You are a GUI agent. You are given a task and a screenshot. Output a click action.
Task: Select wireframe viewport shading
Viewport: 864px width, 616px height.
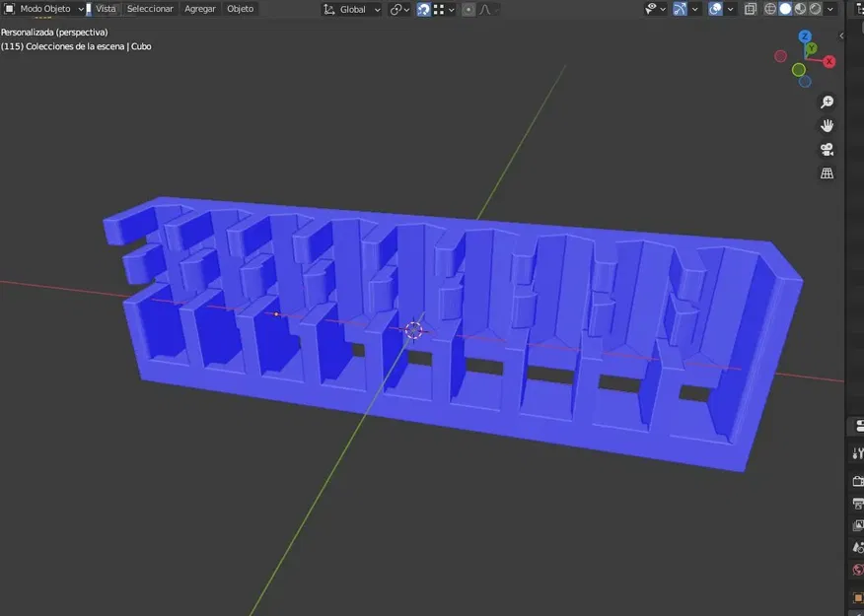pos(770,9)
